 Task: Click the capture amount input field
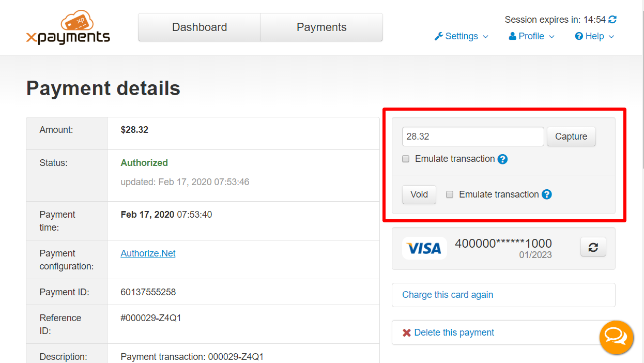tap(473, 137)
